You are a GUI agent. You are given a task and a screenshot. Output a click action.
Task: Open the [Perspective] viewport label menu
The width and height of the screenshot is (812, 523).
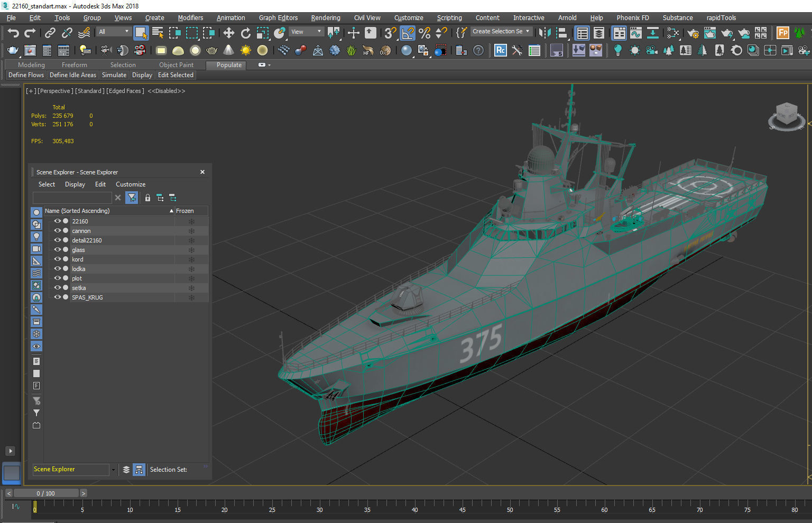55,91
